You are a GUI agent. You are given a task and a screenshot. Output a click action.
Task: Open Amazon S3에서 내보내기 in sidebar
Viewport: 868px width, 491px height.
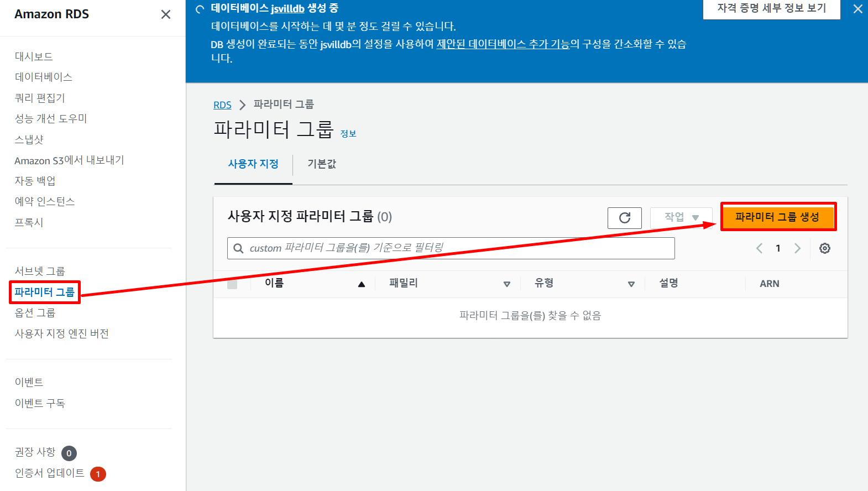pyautogui.click(x=69, y=160)
